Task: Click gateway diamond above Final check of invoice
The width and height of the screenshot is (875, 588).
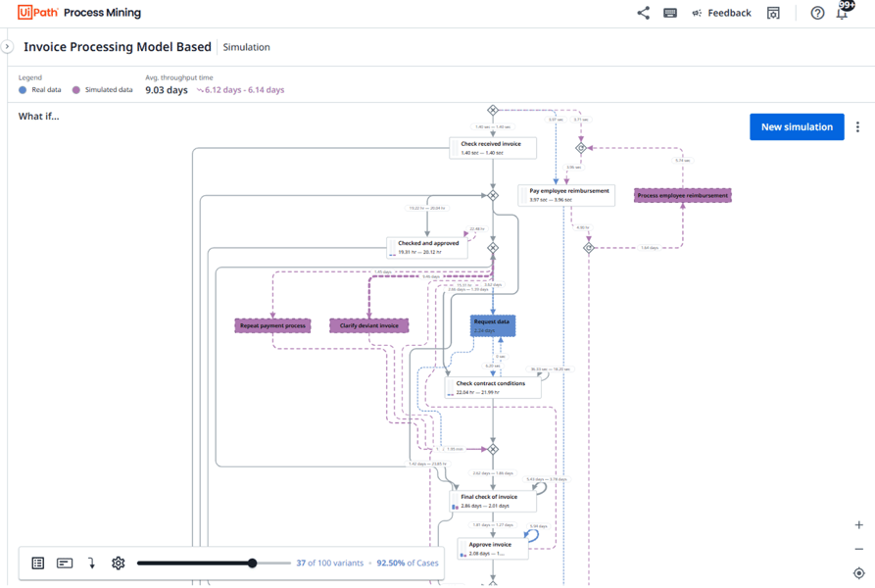Action: (x=493, y=449)
